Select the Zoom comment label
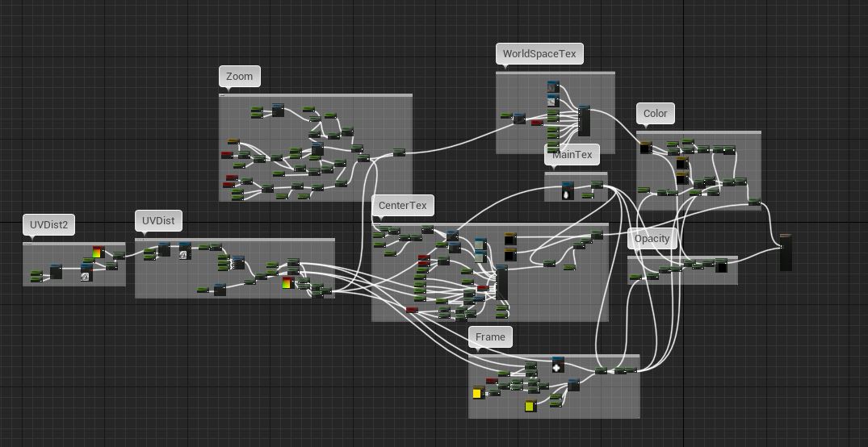Screen dimensions: 868x447 point(239,77)
